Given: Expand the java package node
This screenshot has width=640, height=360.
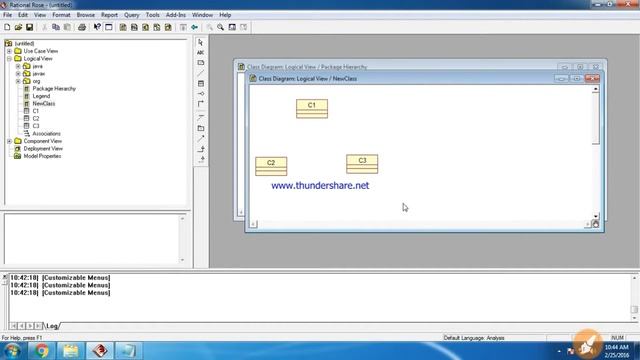Looking at the screenshot, I should [x=18, y=66].
